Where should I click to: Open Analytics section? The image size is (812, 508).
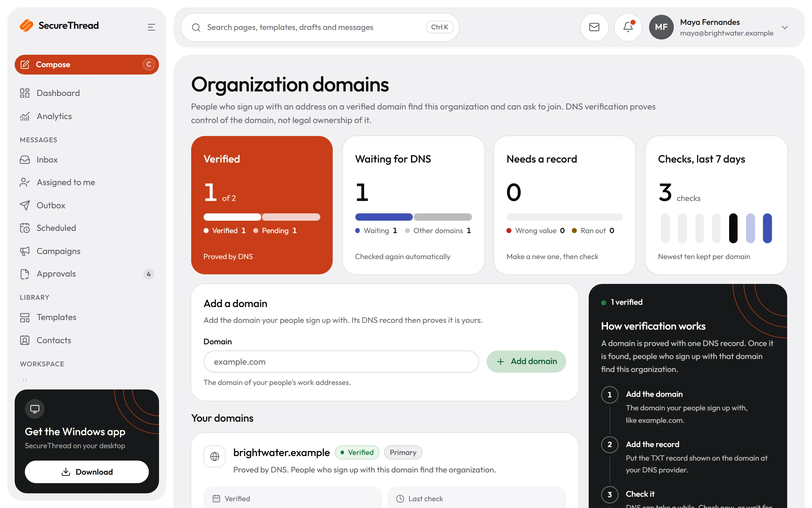(x=87, y=116)
